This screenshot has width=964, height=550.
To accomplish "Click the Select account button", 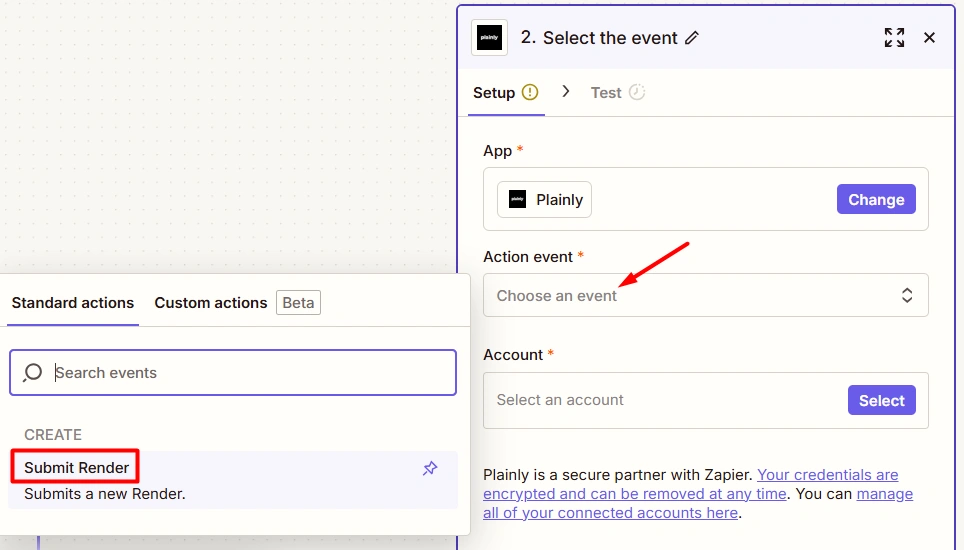I will (882, 400).
